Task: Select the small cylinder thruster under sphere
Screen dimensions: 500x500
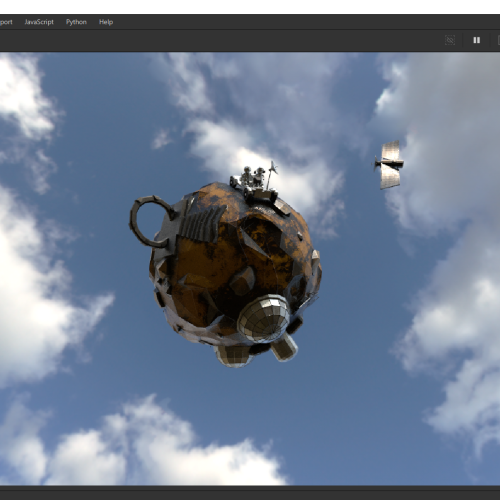Action: (284, 348)
